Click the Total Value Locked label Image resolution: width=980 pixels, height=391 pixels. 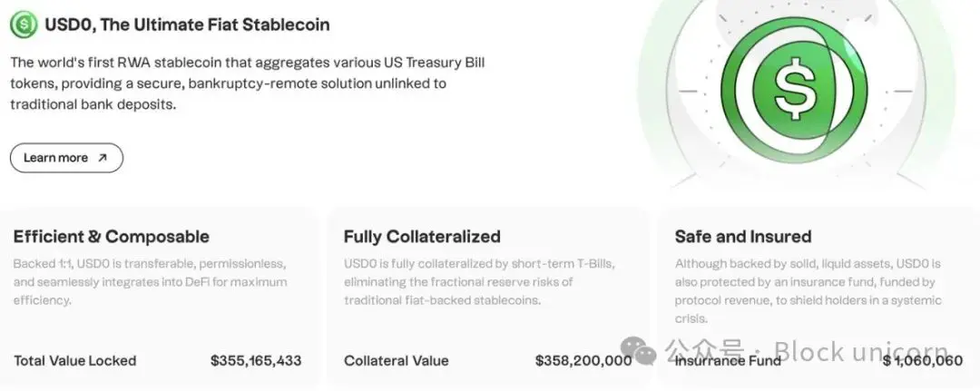point(75,360)
